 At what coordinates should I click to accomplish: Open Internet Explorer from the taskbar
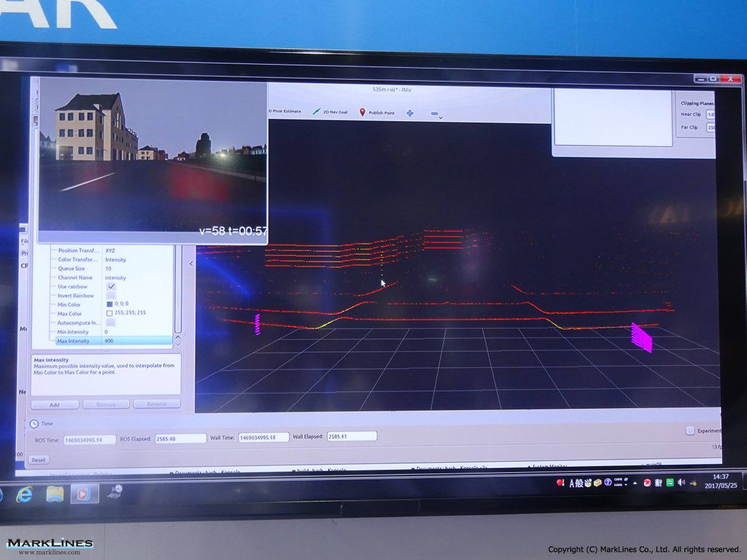(x=24, y=495)
